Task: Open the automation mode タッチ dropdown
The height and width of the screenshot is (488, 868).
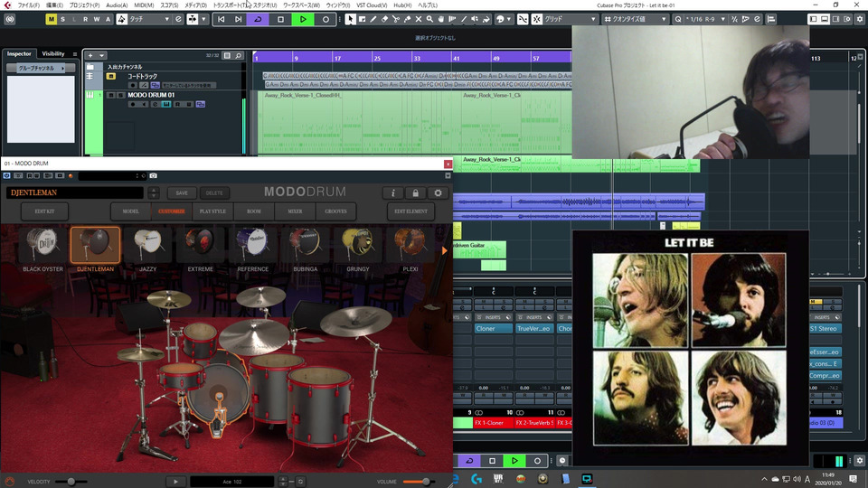Action: click(x=149, y=19)
